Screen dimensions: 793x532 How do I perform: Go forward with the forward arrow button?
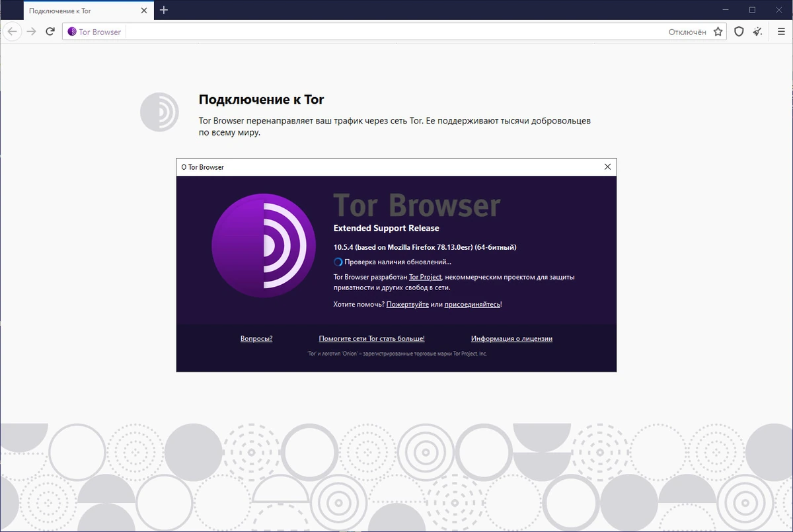coord(31,32)
